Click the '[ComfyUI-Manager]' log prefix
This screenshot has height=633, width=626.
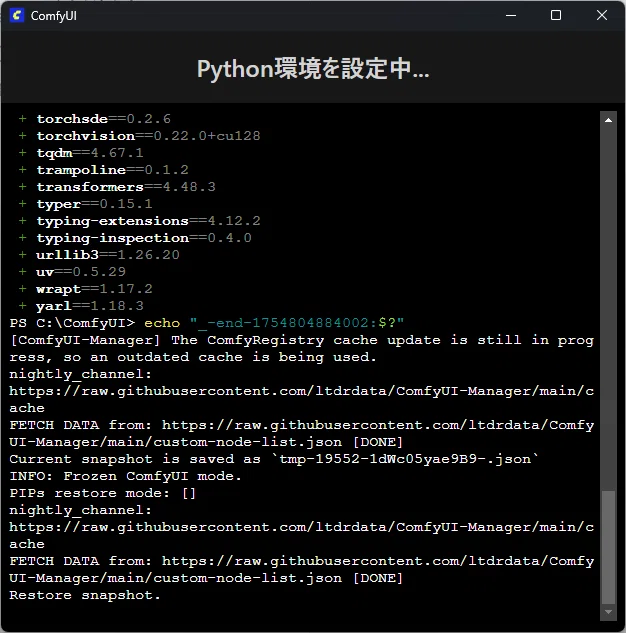[x=85, y=340]
